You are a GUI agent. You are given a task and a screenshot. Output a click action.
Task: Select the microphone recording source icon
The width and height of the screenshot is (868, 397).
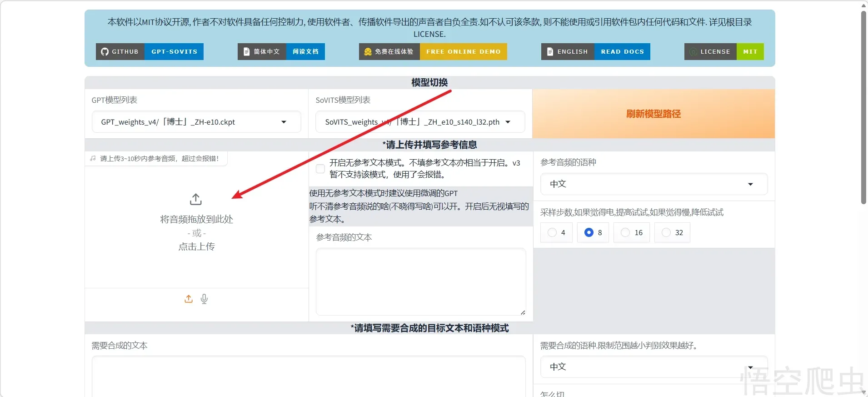tap(205, 299)
